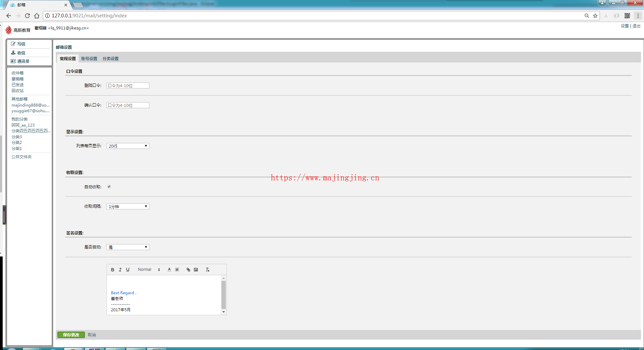Open the 回收站 trash folder
The height and width of the screenshot is (350, 644).
(17, 91)
